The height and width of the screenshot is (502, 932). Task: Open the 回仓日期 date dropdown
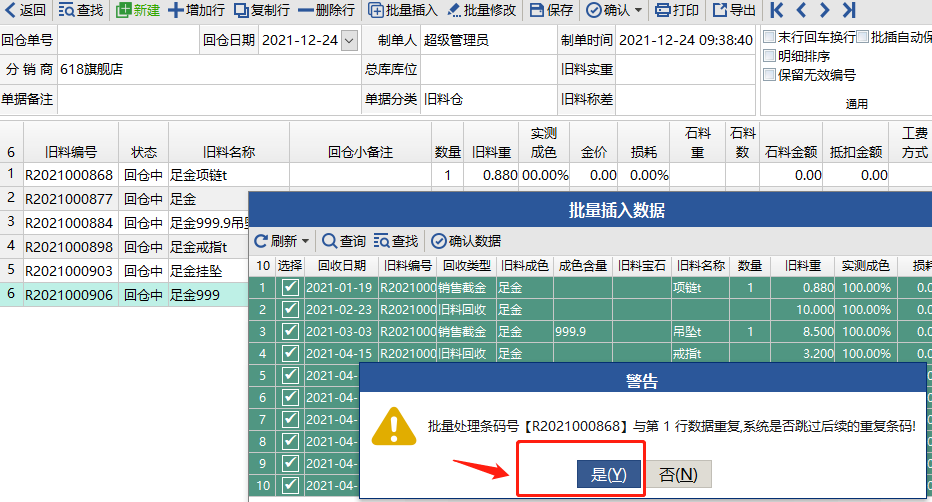[350, 40]
